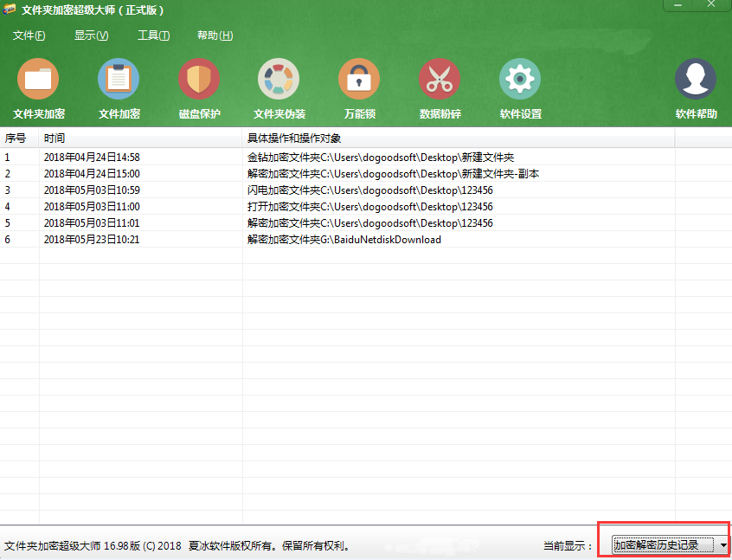Sort by 具体操作和操作对象 column header
732x560 pixels.
459,138
